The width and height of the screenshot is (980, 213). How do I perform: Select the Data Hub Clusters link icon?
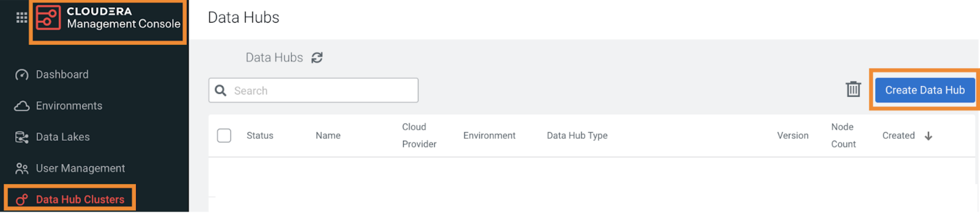pos(22,199)
